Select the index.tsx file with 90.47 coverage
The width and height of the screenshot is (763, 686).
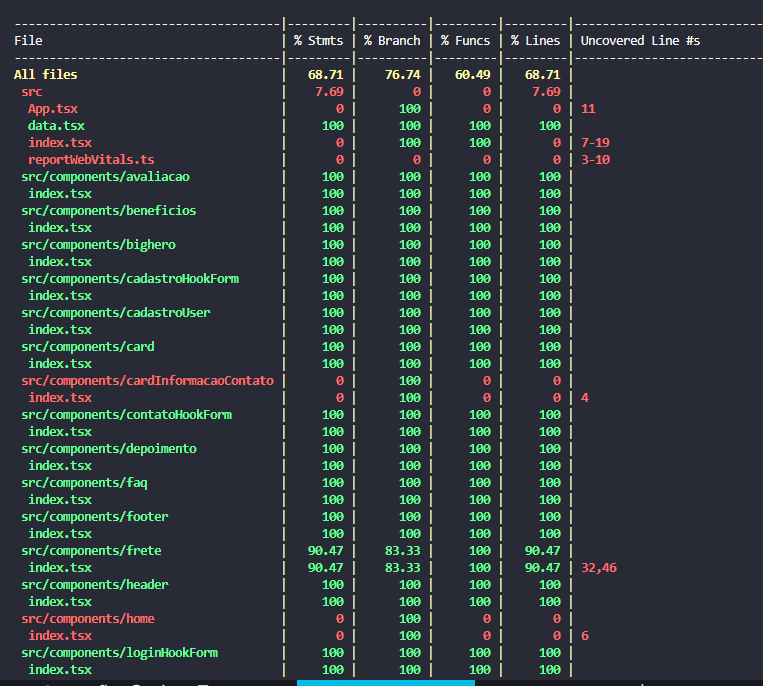click(x=60, y=568)
